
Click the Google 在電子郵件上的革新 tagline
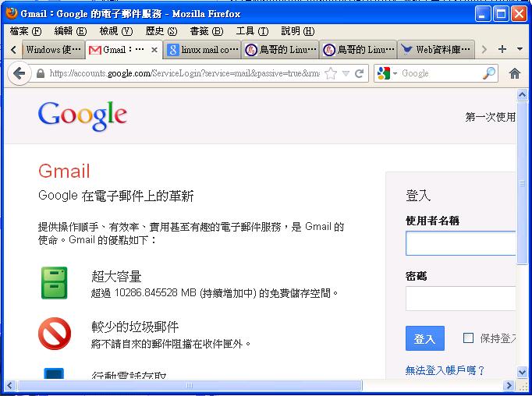[x=116, y=196]
